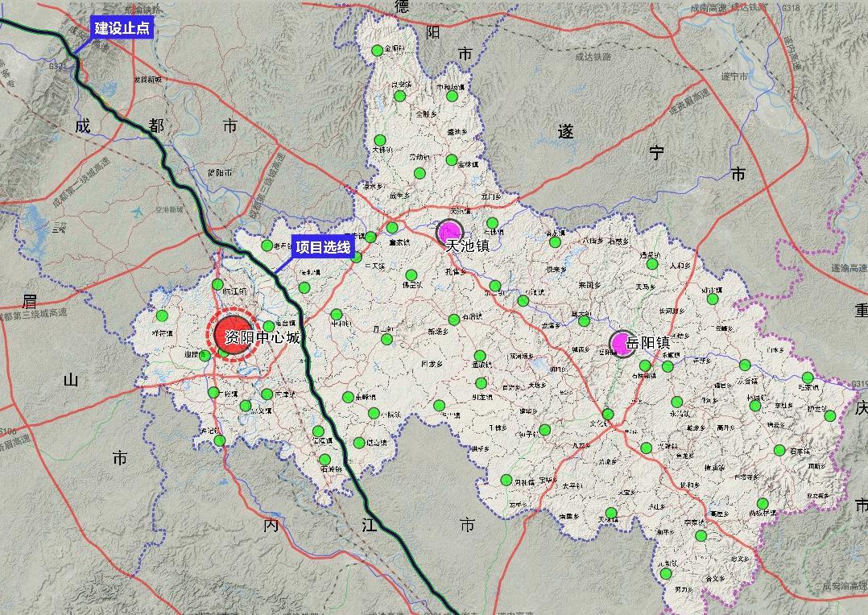Image resolution: width=868 pixels, height=615 pixels.
Task: Select the green marker next to 宝林镇
Action: coord(452,160)
